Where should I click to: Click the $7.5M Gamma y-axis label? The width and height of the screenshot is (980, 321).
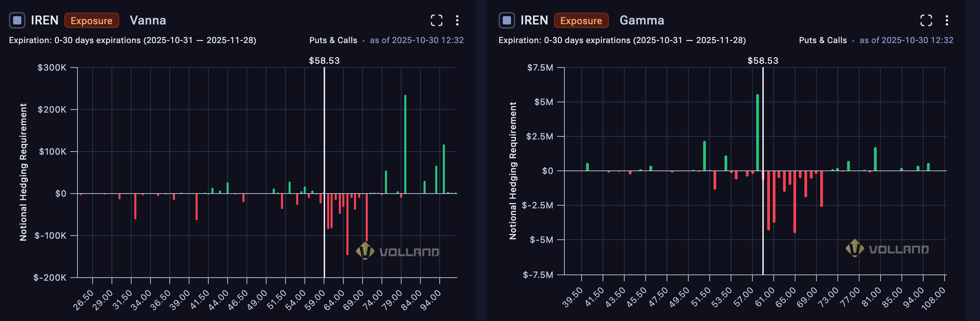(x=540, y=68)
